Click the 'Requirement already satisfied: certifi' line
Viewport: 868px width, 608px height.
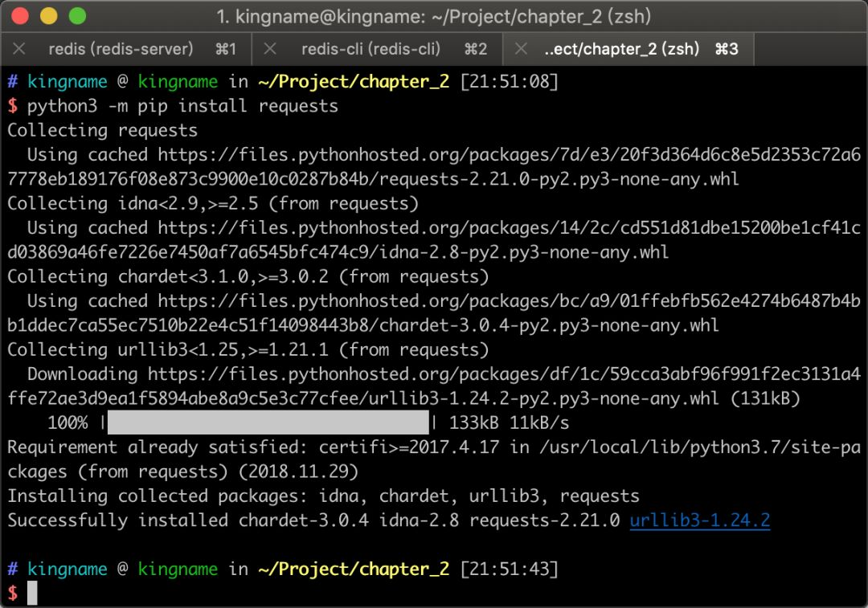[434, 447]
